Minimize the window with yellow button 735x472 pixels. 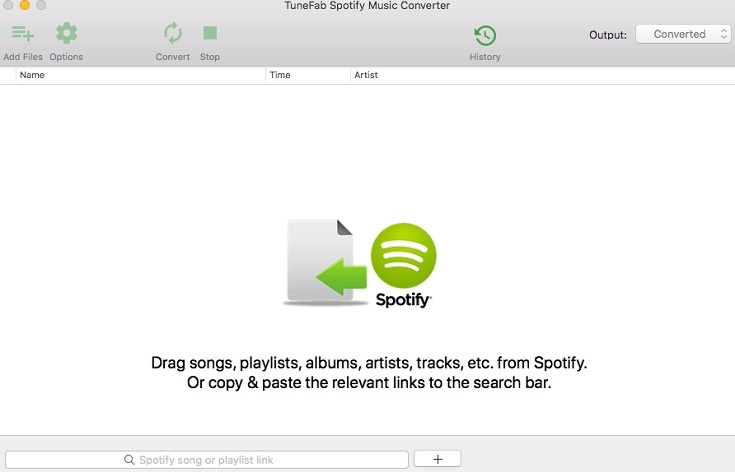(x=25, y=5)
